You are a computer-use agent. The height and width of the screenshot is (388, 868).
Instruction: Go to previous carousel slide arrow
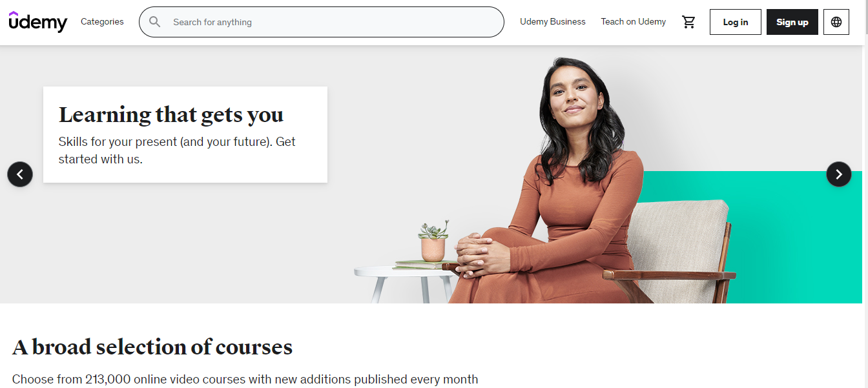coord(20,174)
